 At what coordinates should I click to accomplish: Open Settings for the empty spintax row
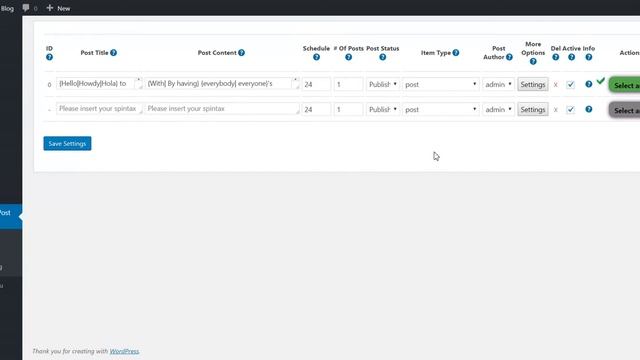533,109
